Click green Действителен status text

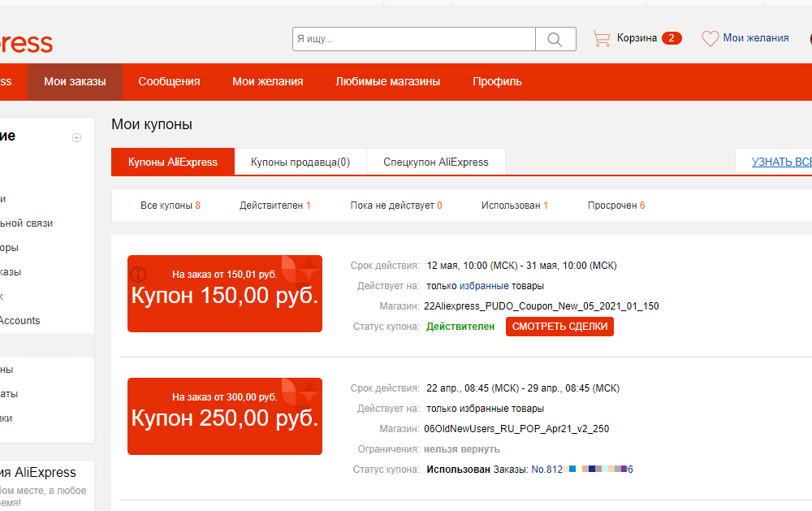click(x=460, y=327)
